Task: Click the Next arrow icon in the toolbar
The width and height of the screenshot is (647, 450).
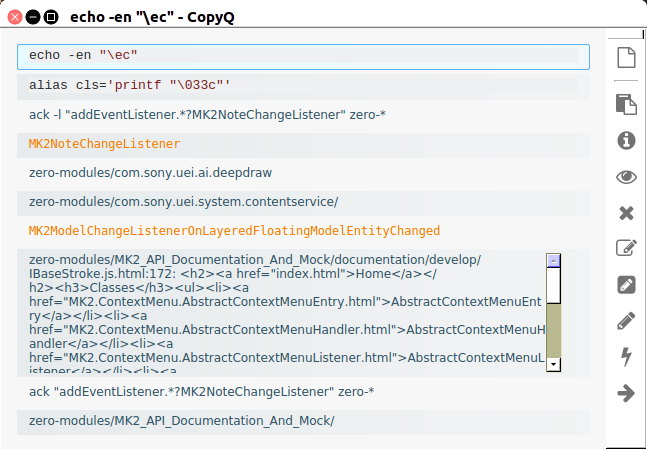Action: click(x=627, y=393)
